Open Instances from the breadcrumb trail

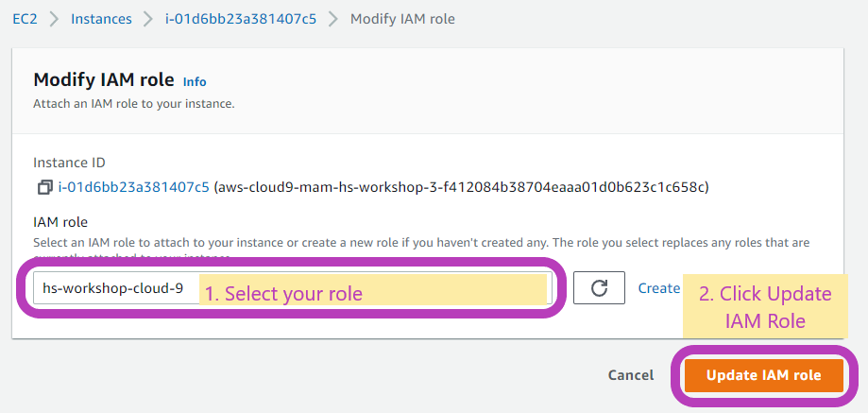click(x=101, y=19)
